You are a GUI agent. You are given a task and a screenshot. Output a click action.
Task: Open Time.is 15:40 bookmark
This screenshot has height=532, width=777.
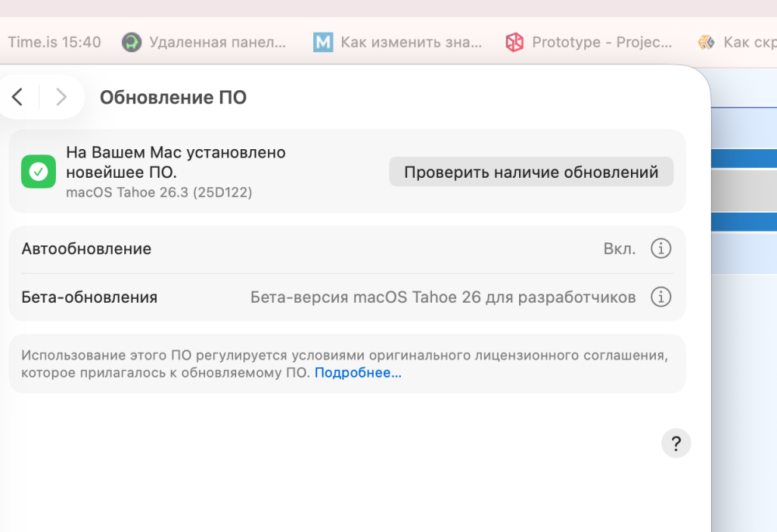point(54,42)
